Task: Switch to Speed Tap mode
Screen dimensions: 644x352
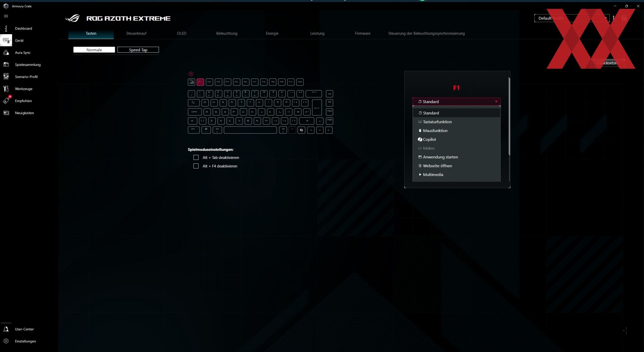Action: click(138, 50)
